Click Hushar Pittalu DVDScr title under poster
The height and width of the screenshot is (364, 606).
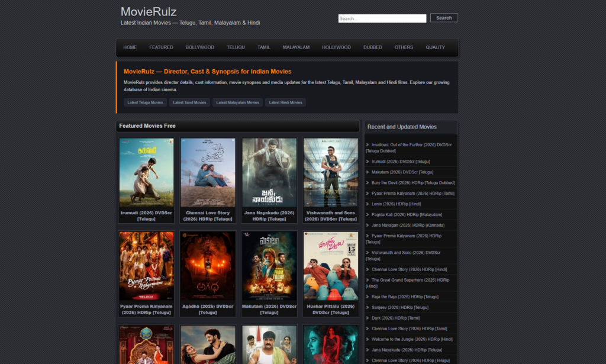coord(331,310)
